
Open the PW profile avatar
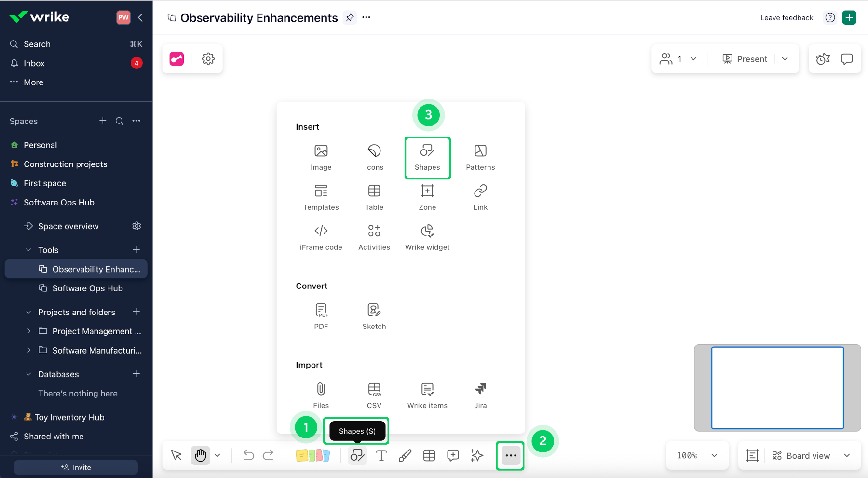[x=123, y=18]
